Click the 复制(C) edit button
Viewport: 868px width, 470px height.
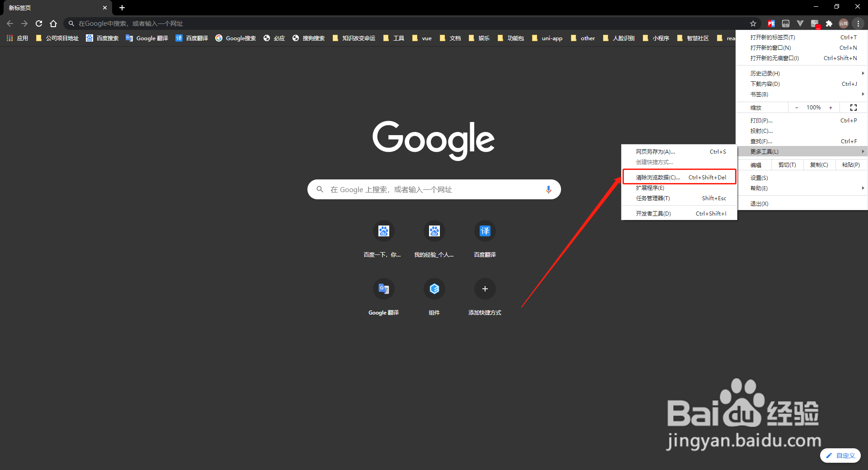pos(819,165)
